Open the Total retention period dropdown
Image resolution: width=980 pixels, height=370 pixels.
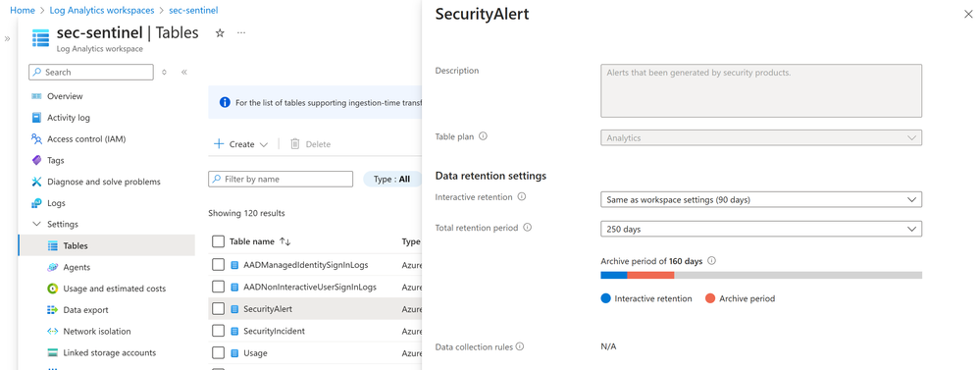click(761, 230)
